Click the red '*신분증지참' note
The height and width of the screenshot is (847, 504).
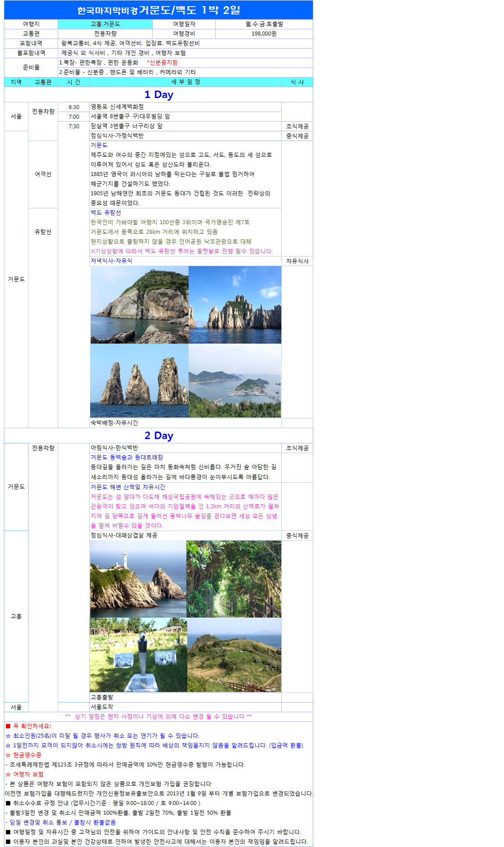162,63
